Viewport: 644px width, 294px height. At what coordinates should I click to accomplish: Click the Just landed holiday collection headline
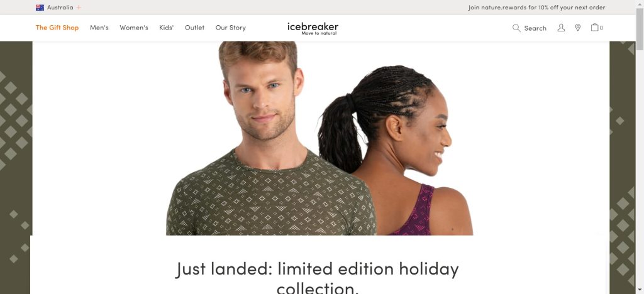[317, 278]
